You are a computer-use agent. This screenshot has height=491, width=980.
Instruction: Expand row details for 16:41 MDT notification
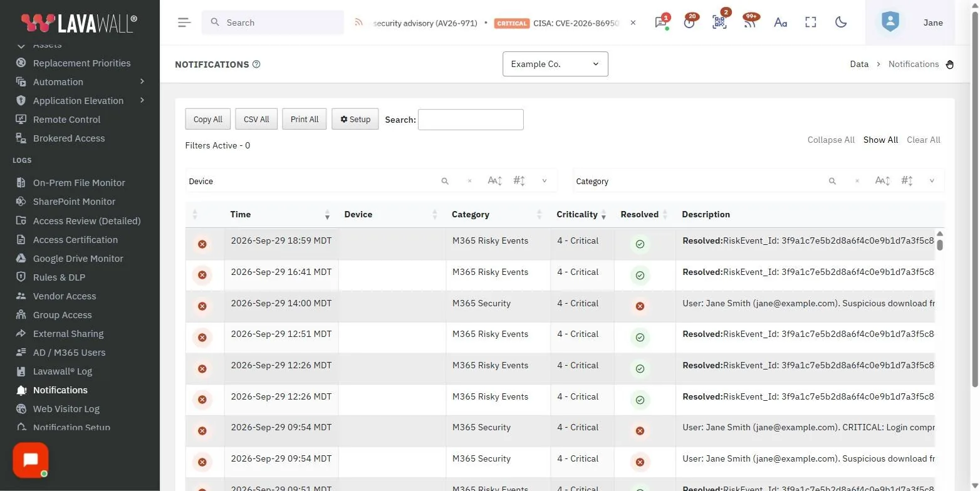[202, 275]
